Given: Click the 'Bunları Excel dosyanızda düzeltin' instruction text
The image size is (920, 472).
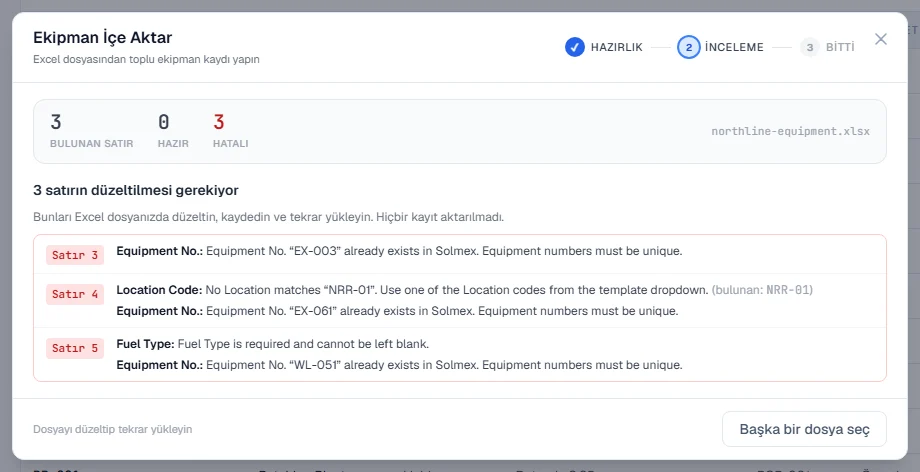Looking at the screenshot, I should (x=268, y=217).
